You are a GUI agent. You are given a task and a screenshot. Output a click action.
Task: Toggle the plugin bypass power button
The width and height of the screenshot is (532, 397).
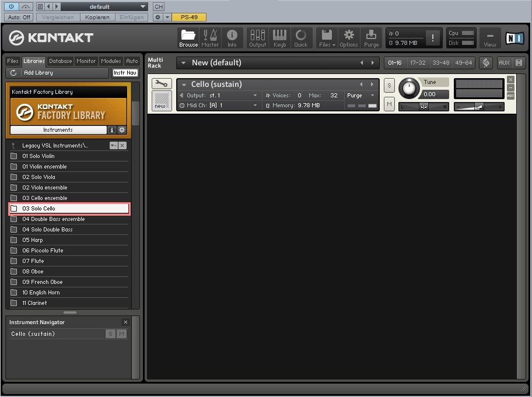11,6
